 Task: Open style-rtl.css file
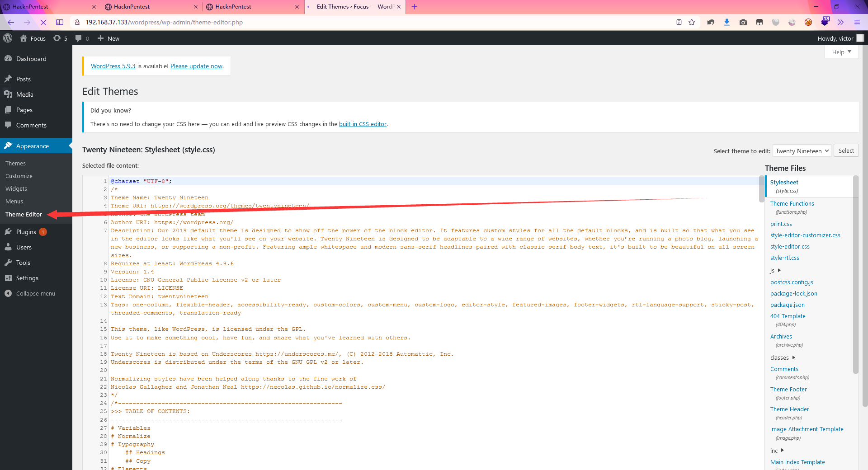click(784, 258)
